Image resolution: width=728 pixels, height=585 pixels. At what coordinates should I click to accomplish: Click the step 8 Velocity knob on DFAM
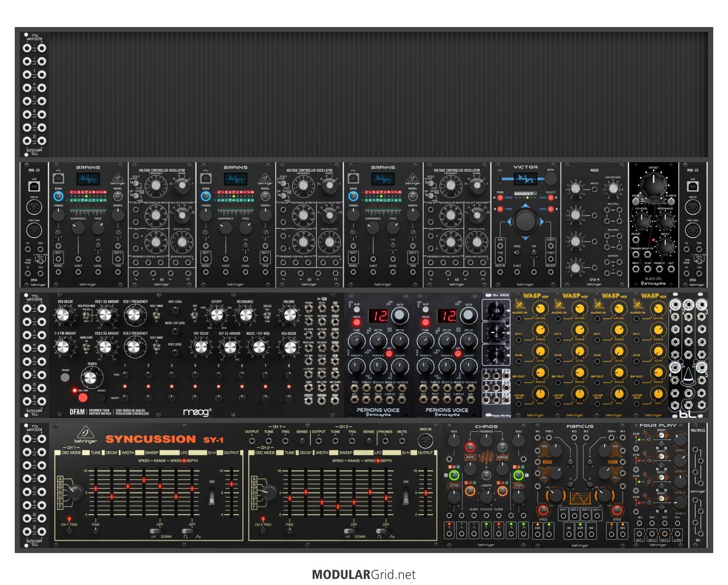click(289, 397)
